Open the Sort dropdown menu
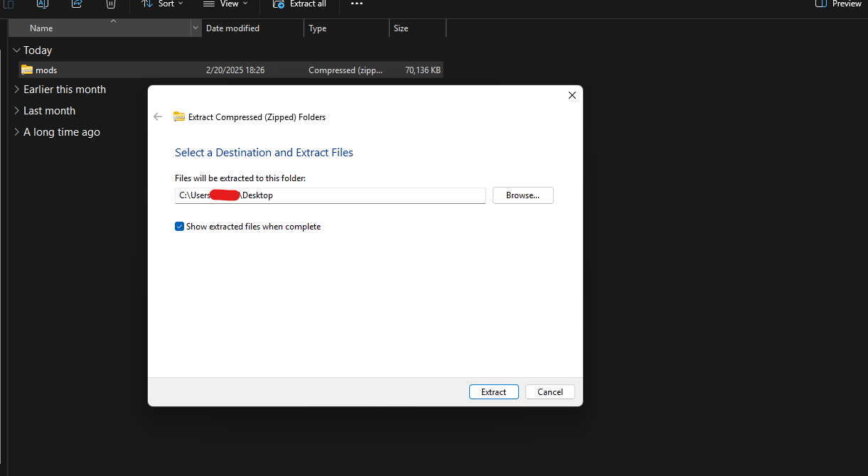 pyautogui.click(x=162, y=4)
